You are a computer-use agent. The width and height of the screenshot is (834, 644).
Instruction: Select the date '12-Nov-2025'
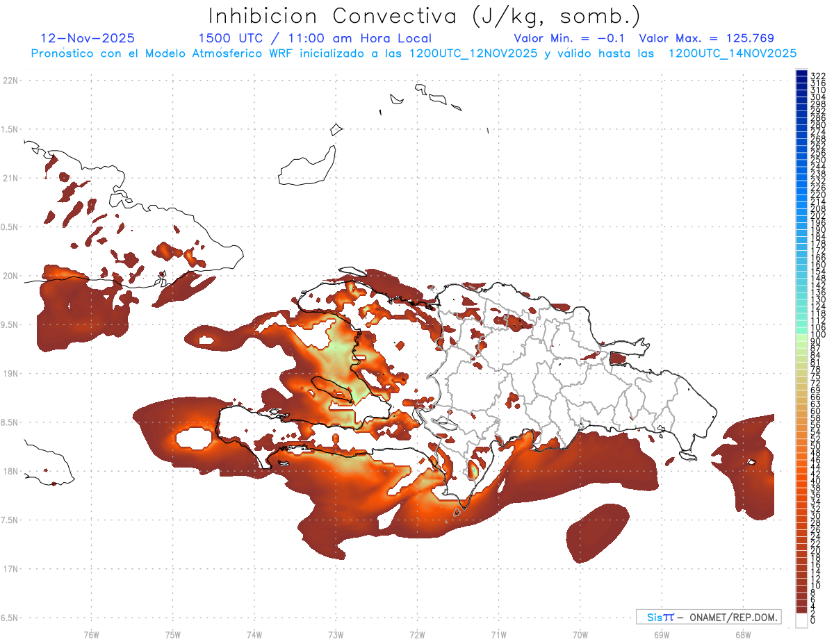pos(88,38)
